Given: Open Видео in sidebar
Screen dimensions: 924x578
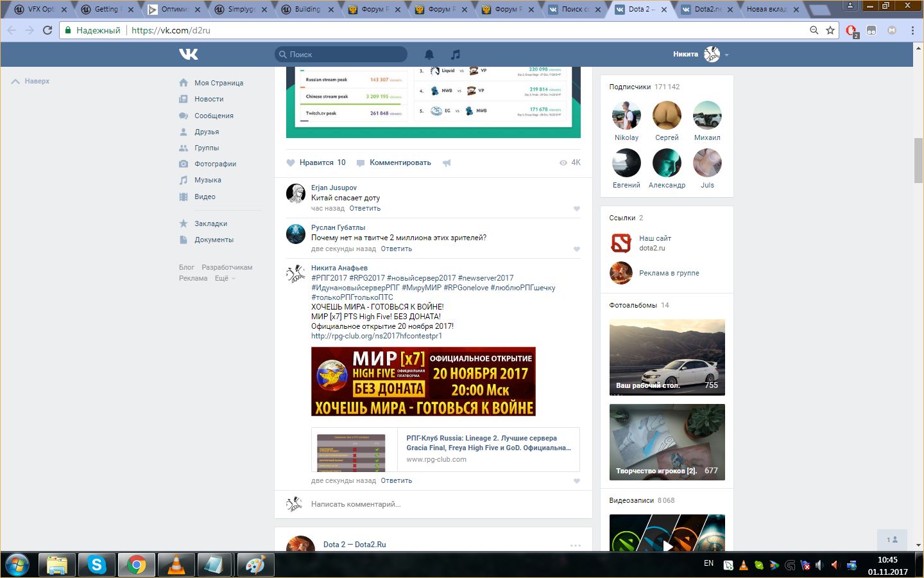Looking at the screenshot, I should [205, 197].
